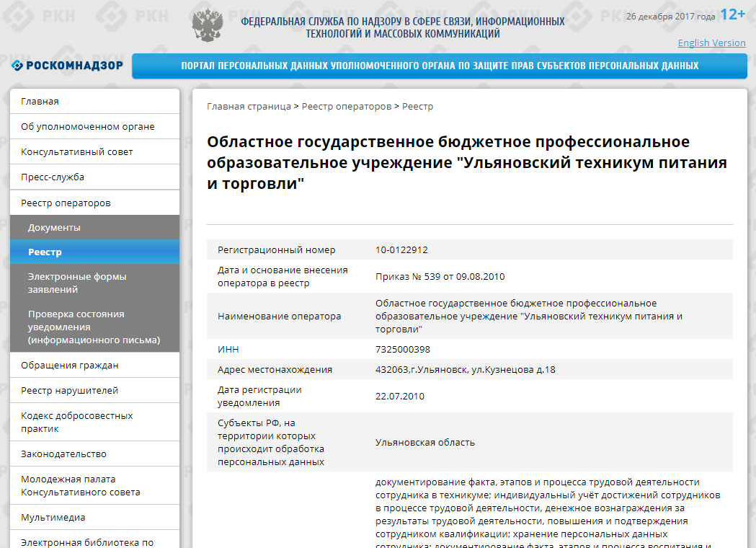Switch to the English Version

tap(711, 43)
